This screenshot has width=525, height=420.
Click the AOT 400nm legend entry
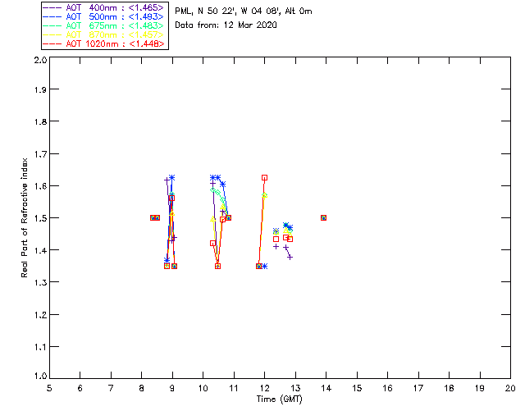(103, 7)
